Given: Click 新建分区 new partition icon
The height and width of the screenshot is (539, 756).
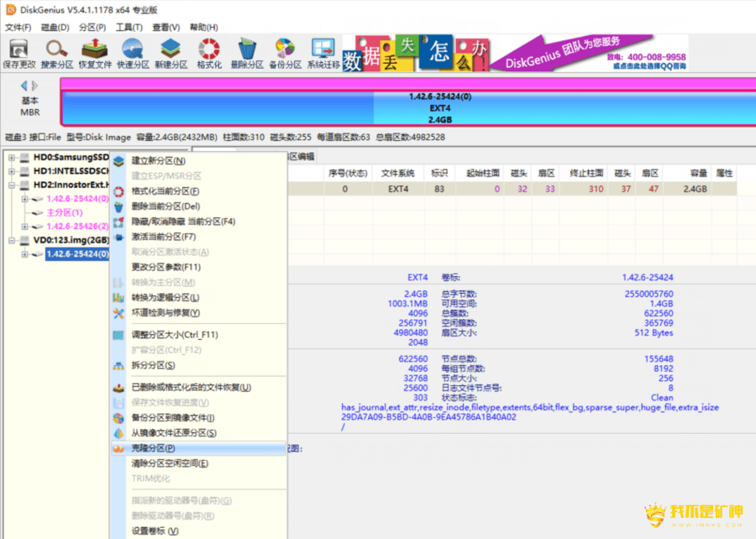Looking at the screenshot, I should click(x=171, y=54).
